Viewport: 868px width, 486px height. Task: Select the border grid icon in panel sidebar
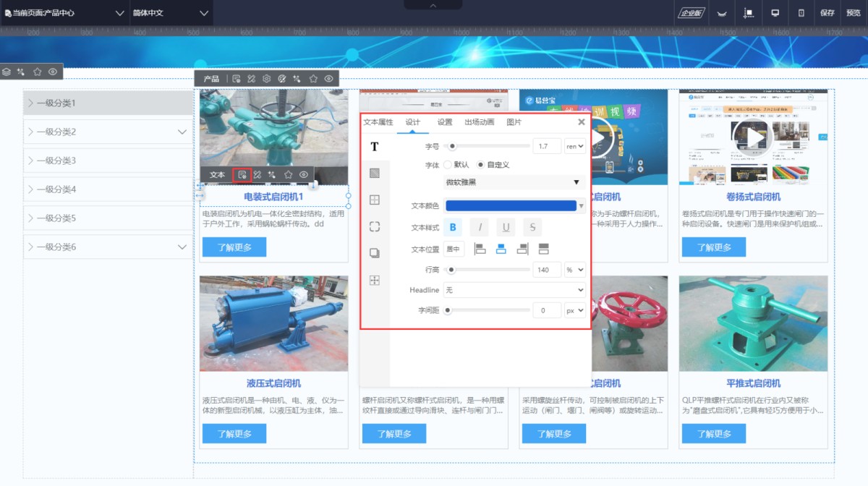click(x=375, y=200)
